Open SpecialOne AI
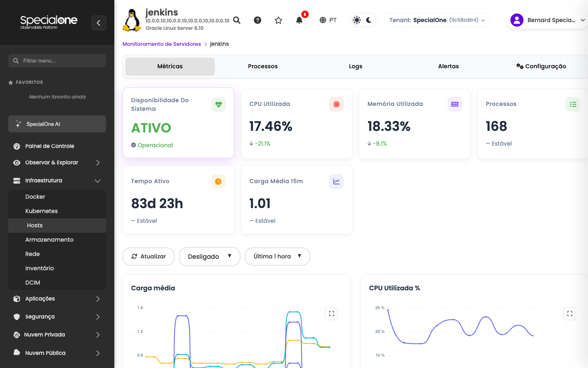 (57, 124)
